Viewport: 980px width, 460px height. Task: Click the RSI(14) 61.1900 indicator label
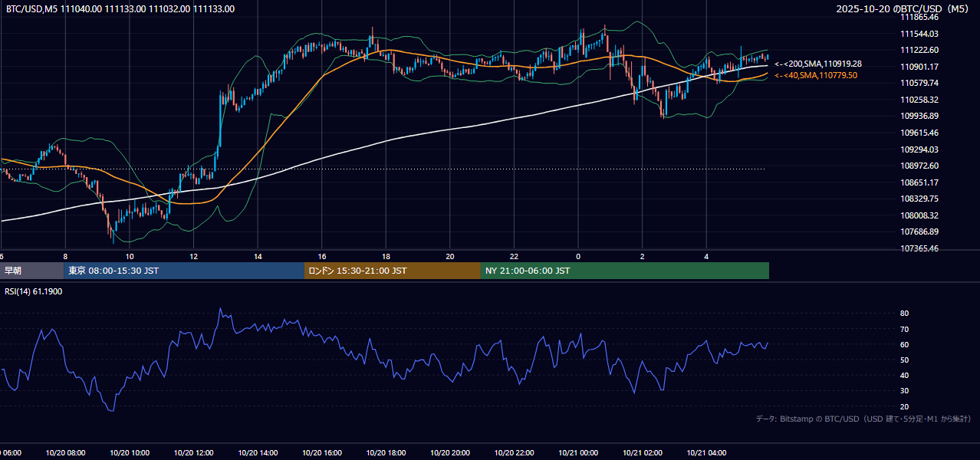[x=34, y=292]
